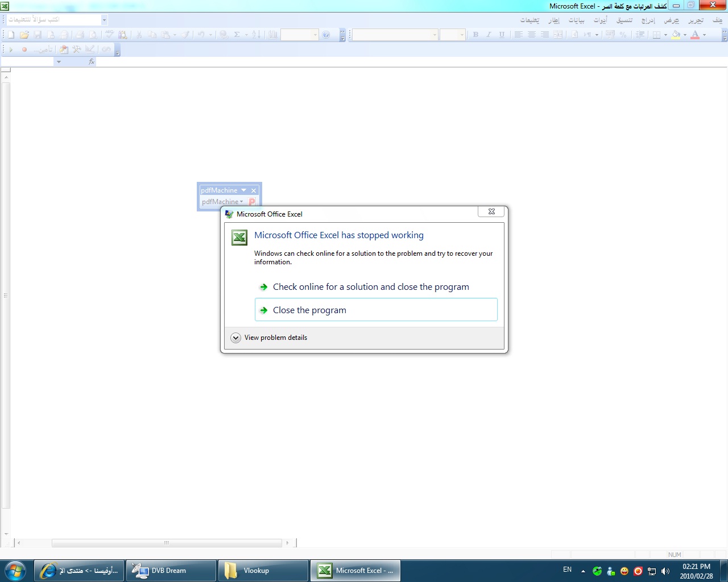The height and width of the screenshot is (582, 728).
Task: Open the Fill Color dropdown arrow
Action: pos(685,35)
